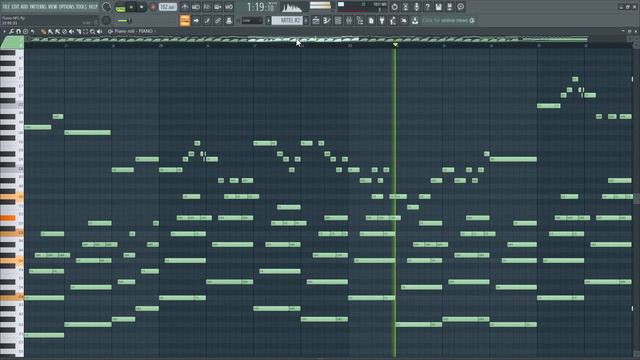
Task: Open the playlist view icon
Action: coord(316,20)
